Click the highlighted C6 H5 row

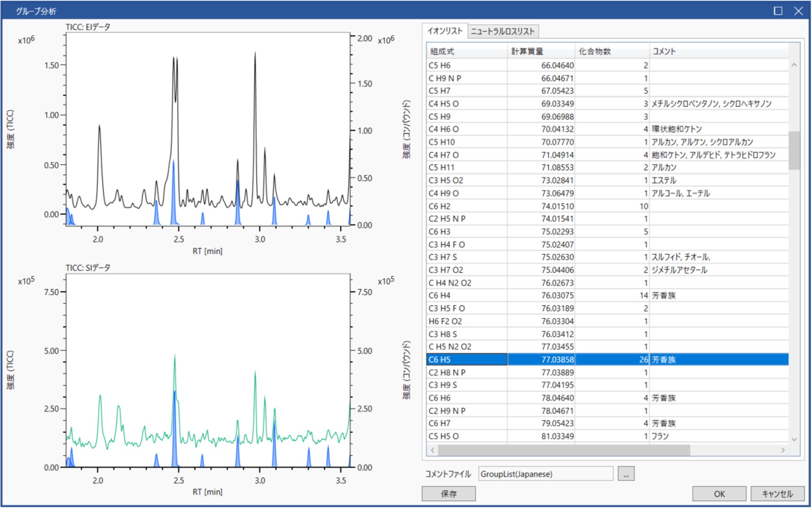[x=607, y=360]
